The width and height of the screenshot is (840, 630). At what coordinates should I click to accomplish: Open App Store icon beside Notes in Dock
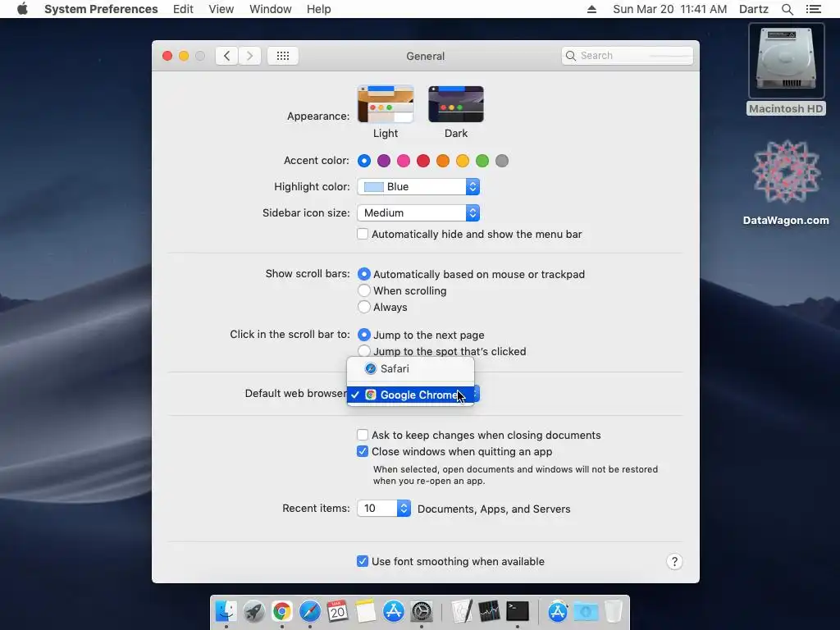pos(394,610)
